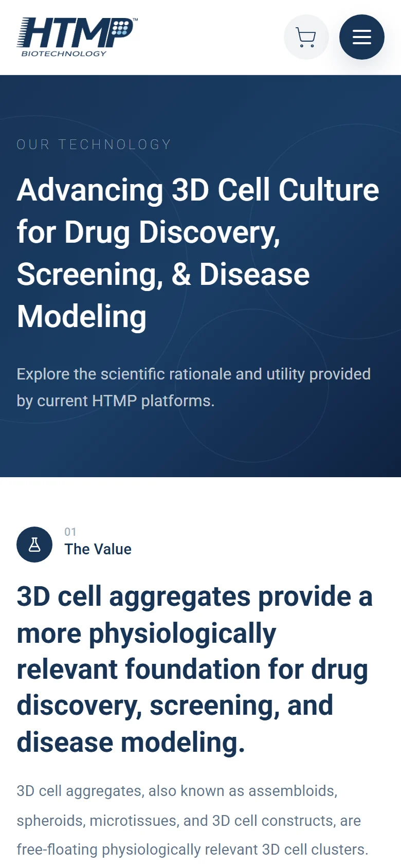
Task: Click the spheroids, microtissues text line
Action: pos(189,820)
